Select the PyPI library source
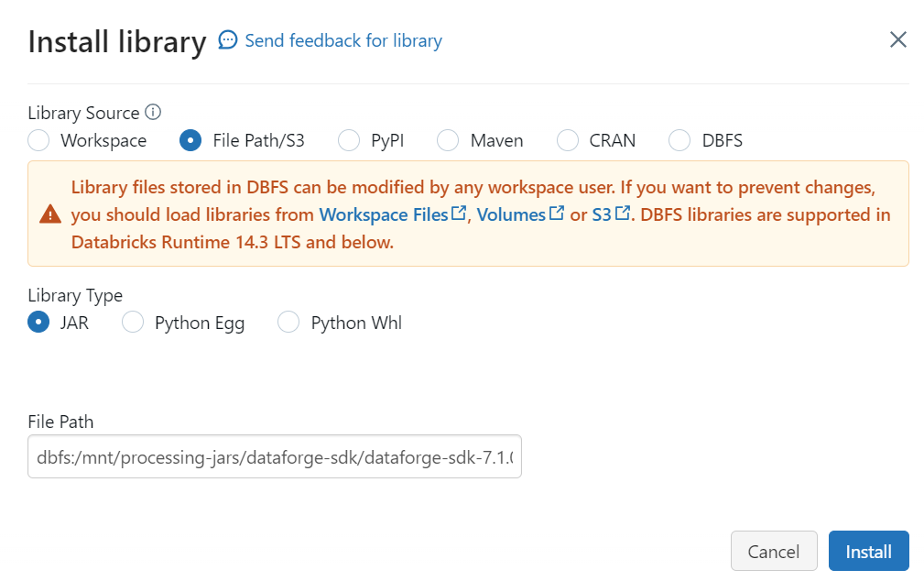The image size is (924, 581). 349,140
